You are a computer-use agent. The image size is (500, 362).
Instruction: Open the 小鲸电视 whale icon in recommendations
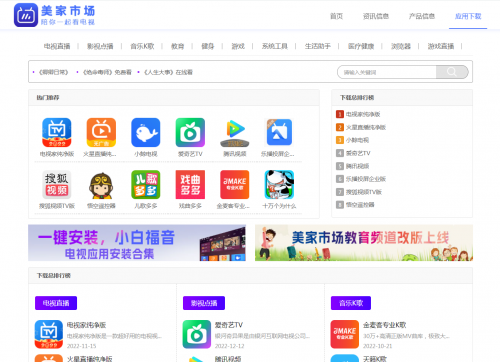[146, 132]
